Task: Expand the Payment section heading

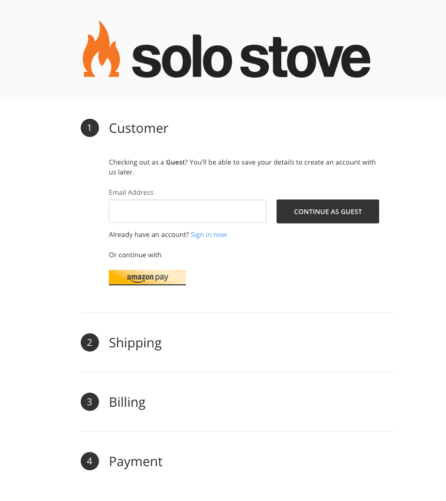Action: 136,462
